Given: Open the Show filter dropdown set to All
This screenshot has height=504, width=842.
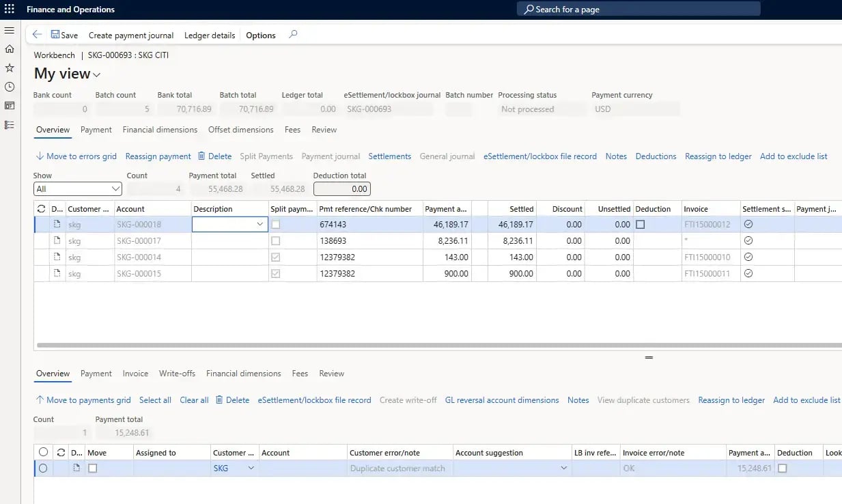Looking at the screenshot, I should coord(77,188).
